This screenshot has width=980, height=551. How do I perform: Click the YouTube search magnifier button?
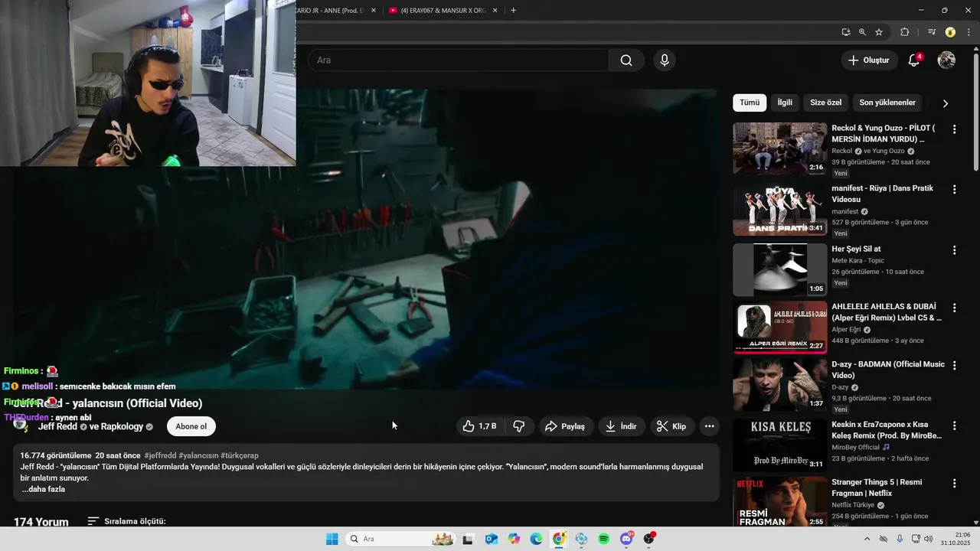pyautogui.click(x=626, y=60)
